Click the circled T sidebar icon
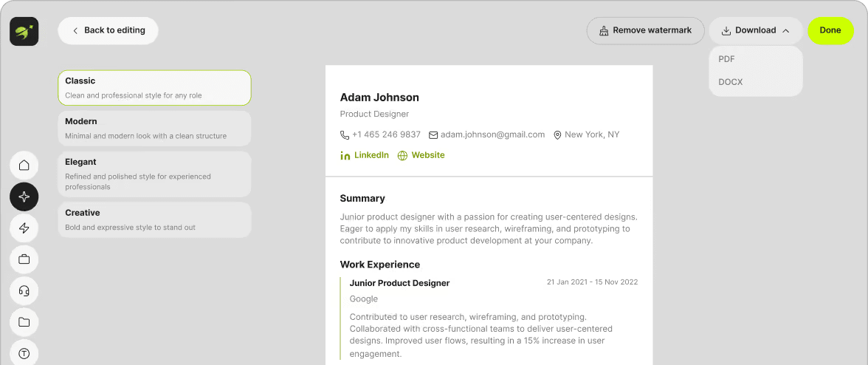 [24, 353]
